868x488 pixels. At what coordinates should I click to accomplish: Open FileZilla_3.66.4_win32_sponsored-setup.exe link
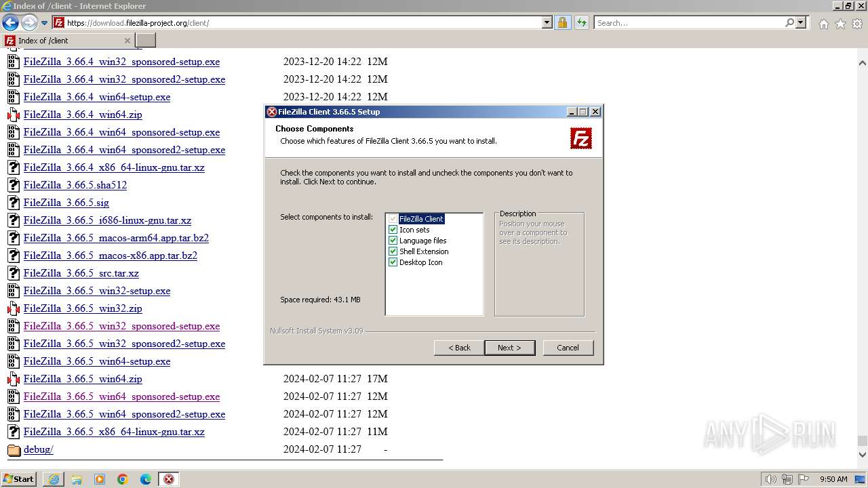tap(121, 62)
